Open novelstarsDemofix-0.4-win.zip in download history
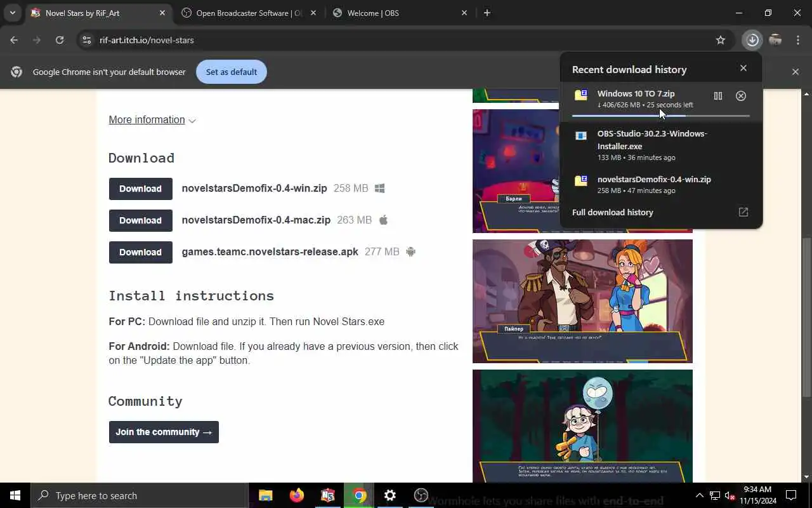 [x=661, y=184]
